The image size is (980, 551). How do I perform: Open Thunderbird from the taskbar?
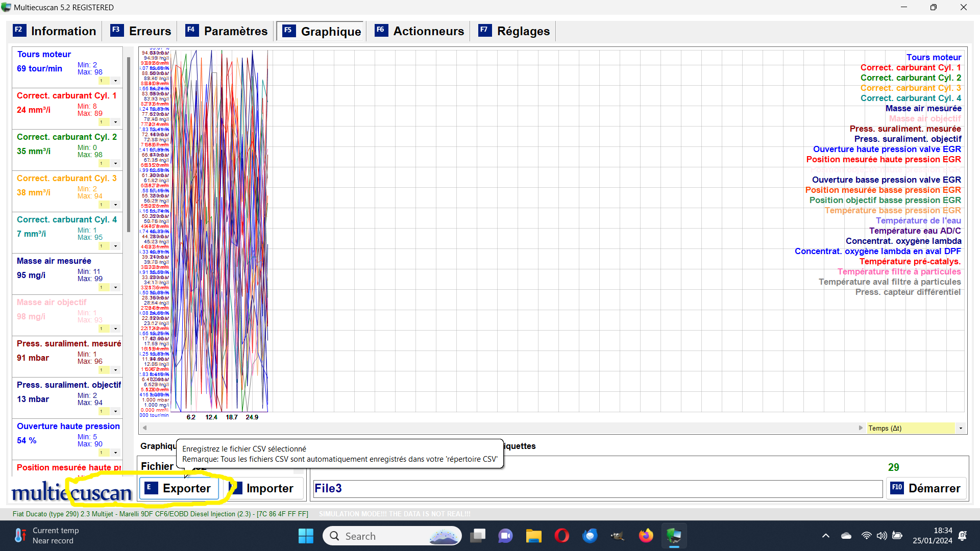[590, 536]
